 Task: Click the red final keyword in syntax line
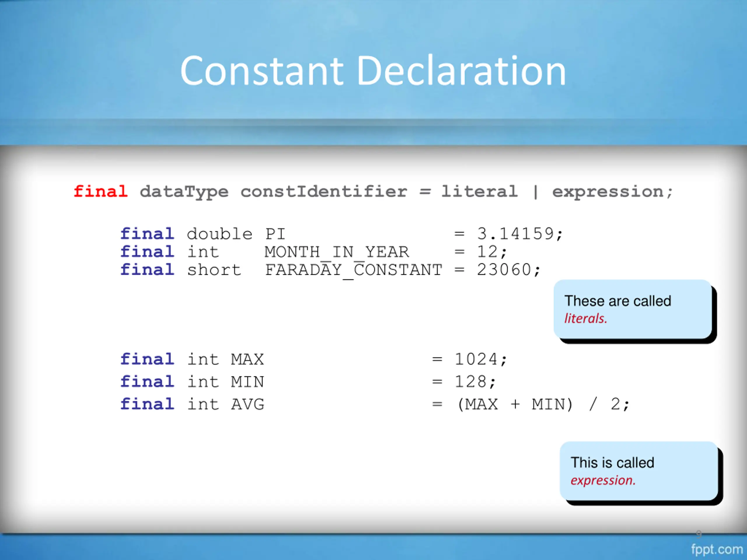[101, 191]
